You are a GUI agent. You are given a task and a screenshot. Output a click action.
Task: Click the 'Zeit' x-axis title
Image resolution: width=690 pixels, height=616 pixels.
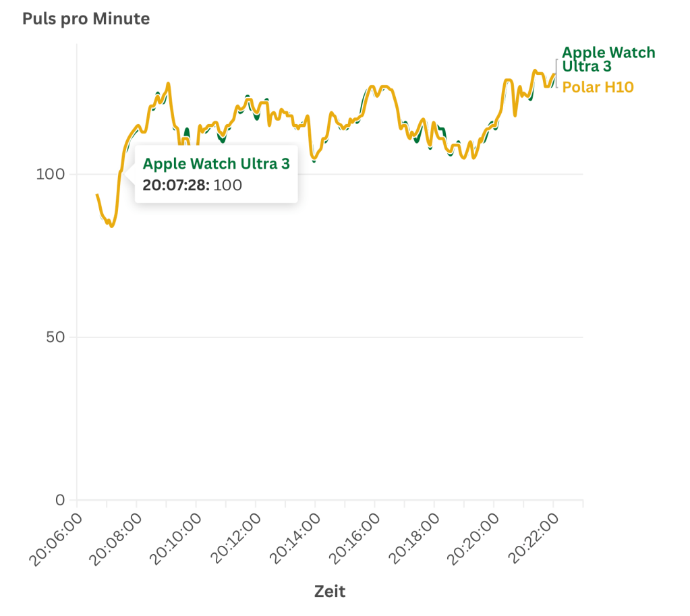pos(330,592)
